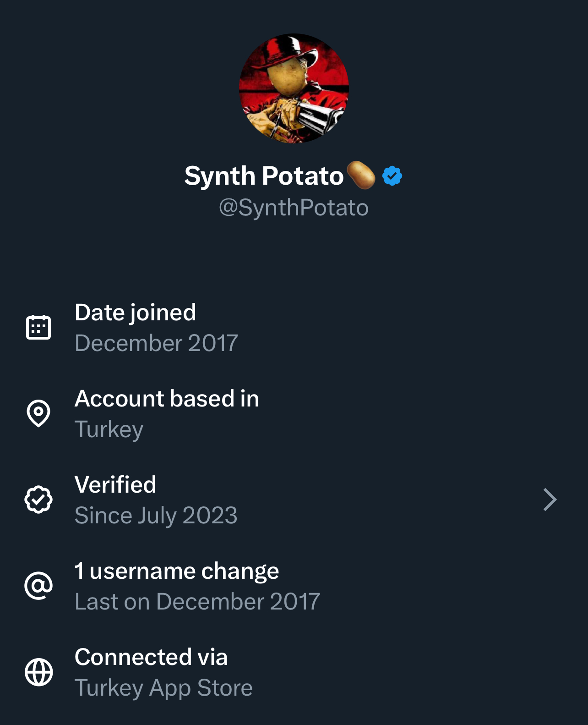Click the @ icon for username changes

click(38, 585)
